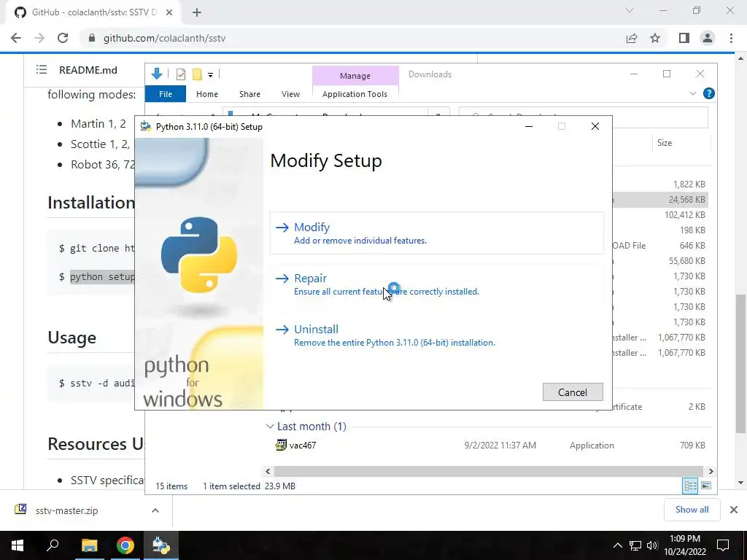Open sstv-master.zip download options chevron

[x=155, y=510]
